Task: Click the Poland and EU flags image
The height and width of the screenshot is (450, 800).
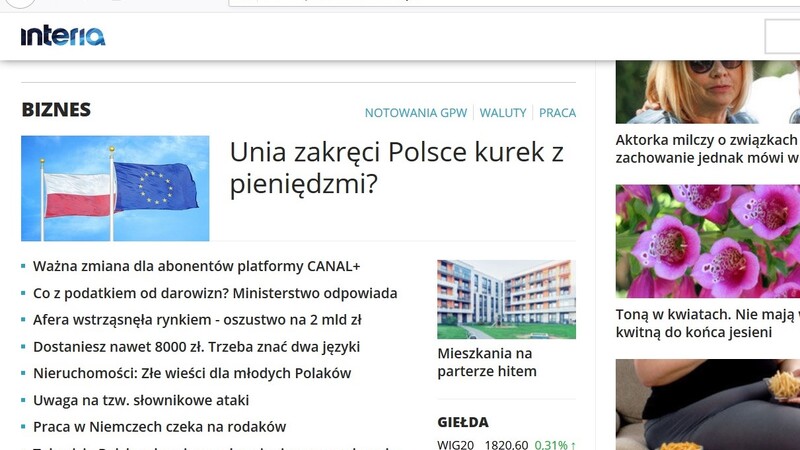Action: click(115, 188)
